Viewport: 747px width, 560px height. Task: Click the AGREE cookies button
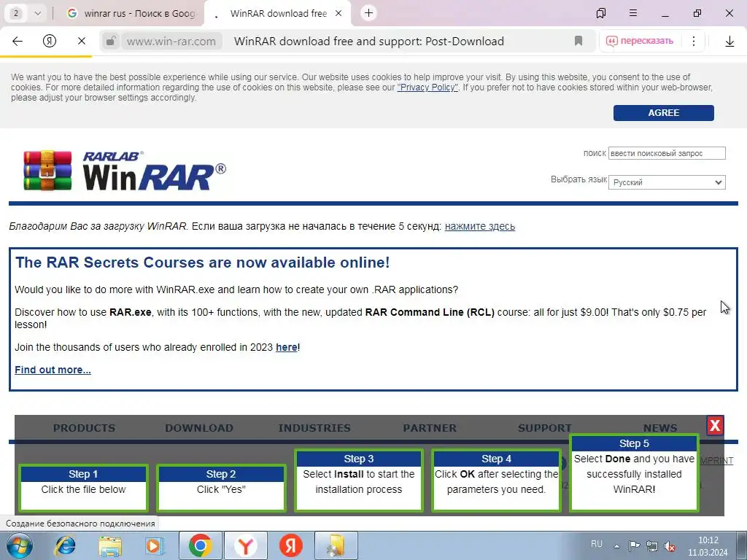[x=663, y=113]
